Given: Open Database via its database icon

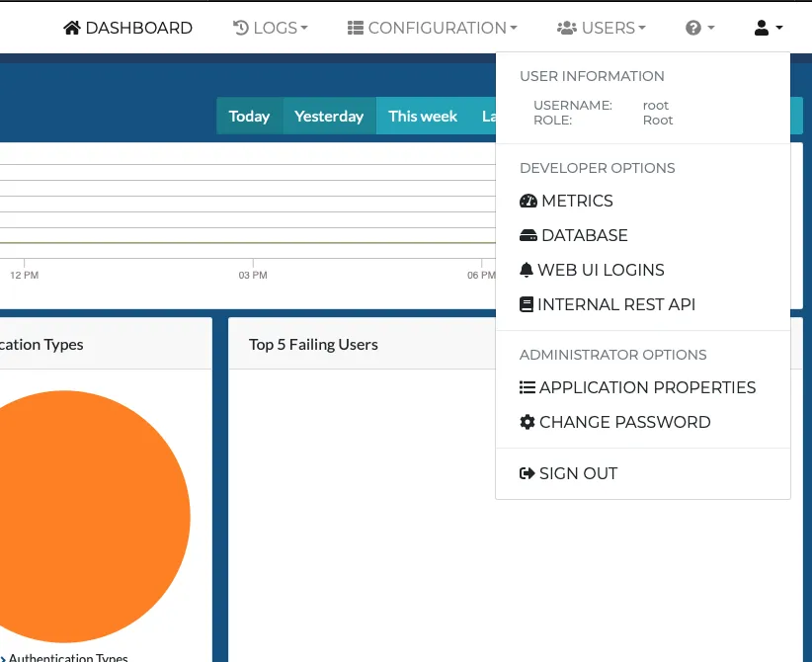Looking at the screenshot, I should [x=528, y=235].
